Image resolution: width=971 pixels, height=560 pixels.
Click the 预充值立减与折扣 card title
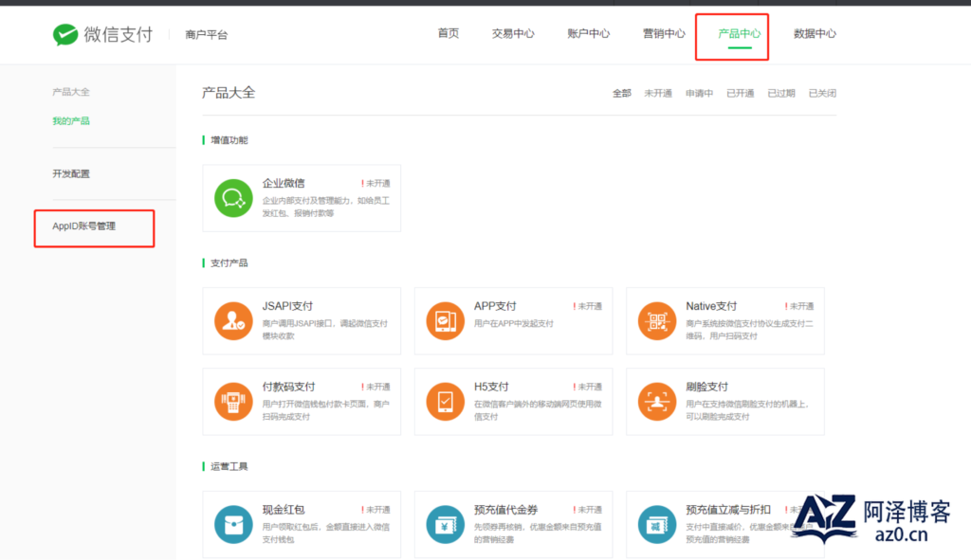[728, 510]
